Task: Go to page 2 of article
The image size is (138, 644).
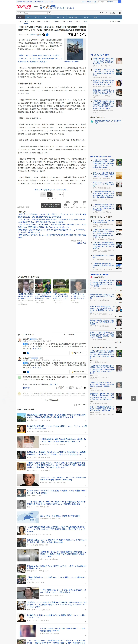Action: click(55, 194)
